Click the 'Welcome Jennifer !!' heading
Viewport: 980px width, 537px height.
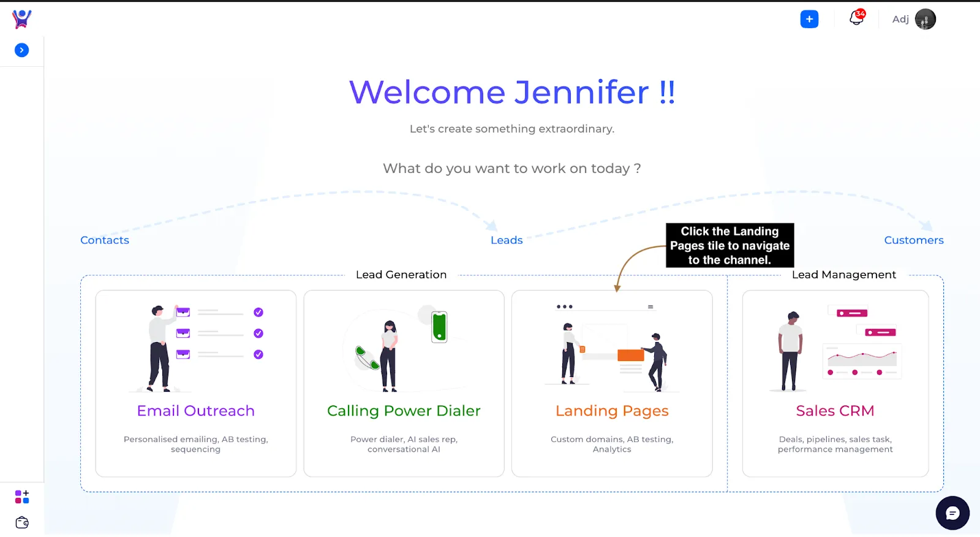click(x=512, y=93)
